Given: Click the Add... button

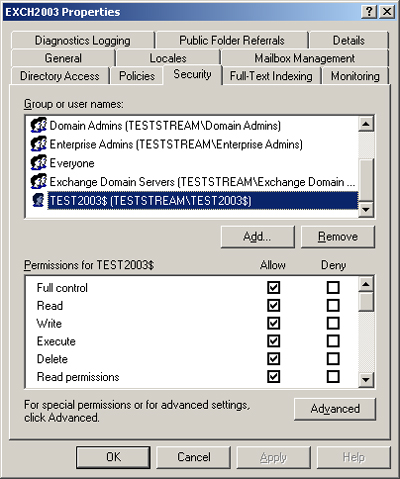Looking at the screenshot, I should tap(257, 237).
